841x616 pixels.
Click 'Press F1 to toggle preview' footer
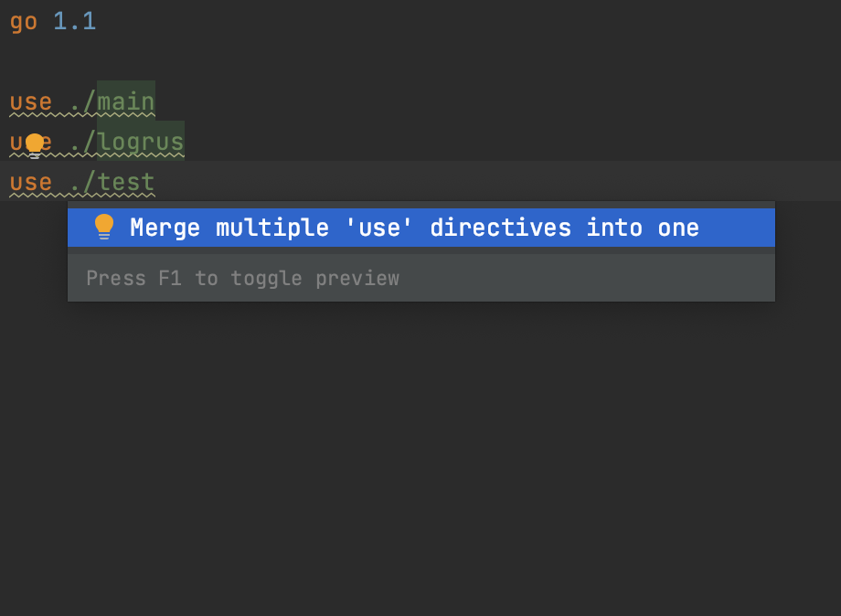click(241, 278)
